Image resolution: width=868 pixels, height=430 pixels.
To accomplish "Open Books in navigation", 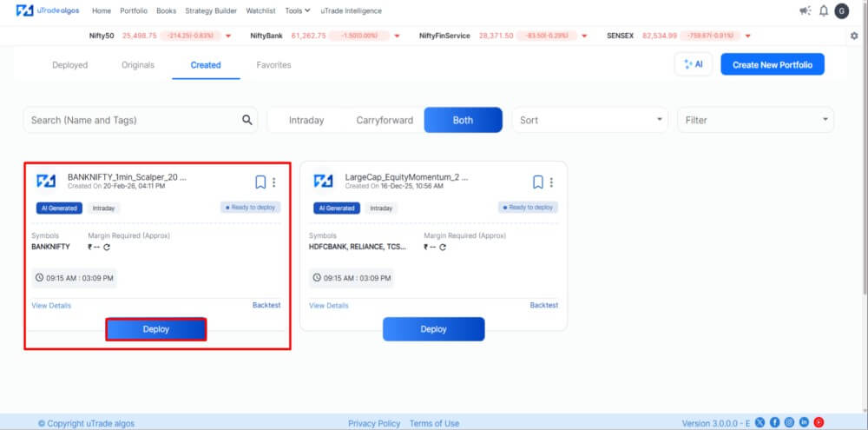I will pyautogui.click(x=166, y=10).
